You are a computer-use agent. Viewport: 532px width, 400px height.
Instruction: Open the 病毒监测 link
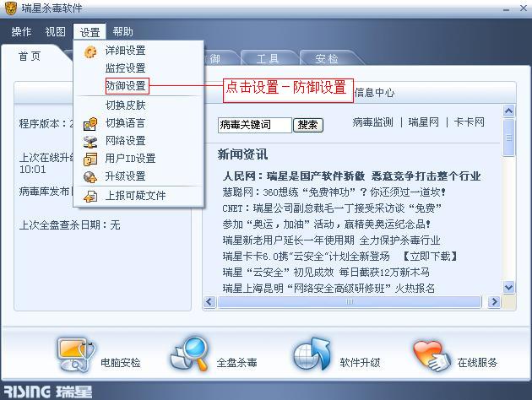pyautogui.click(x=372, y=122)
